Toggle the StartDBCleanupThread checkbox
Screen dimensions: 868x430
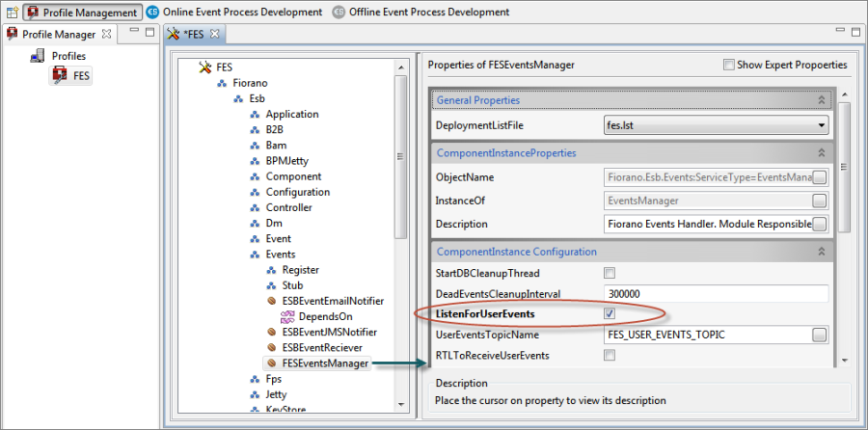610,273
